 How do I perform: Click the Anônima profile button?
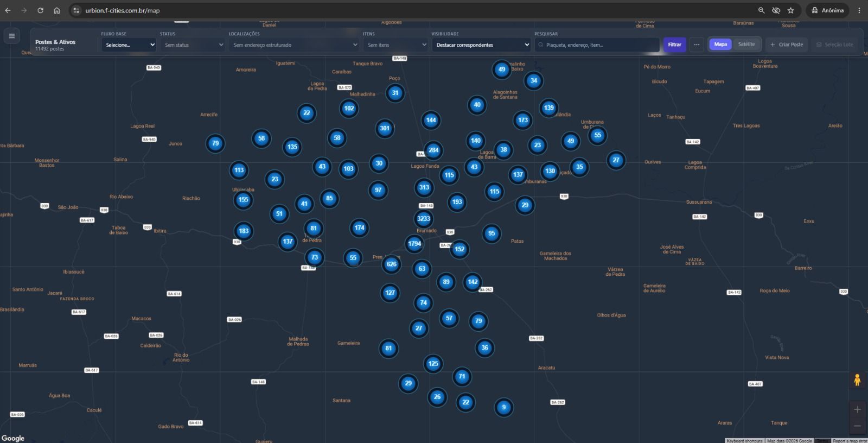827,10
